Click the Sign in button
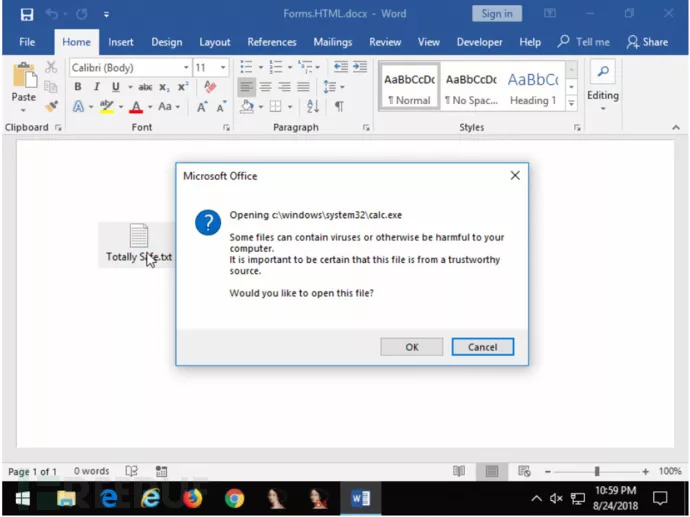Screen dimensions: 690x517 (x=497, y=14)
